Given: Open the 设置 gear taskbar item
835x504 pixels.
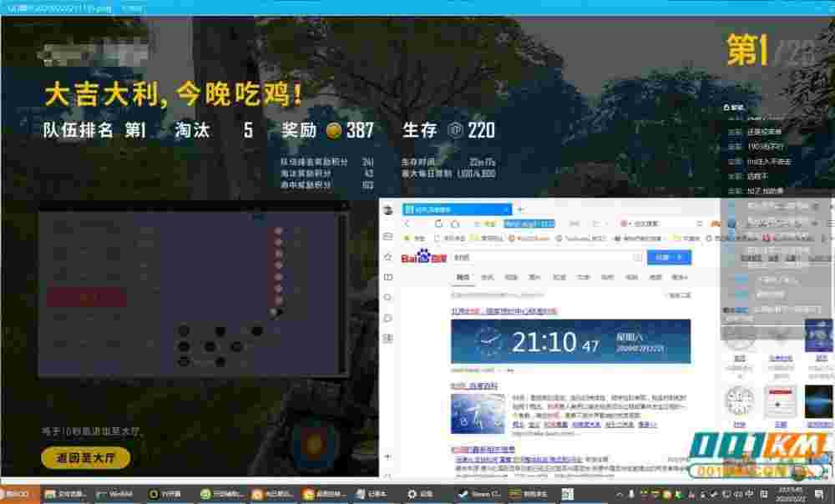Looking at the screenshot, I should 421,494.
